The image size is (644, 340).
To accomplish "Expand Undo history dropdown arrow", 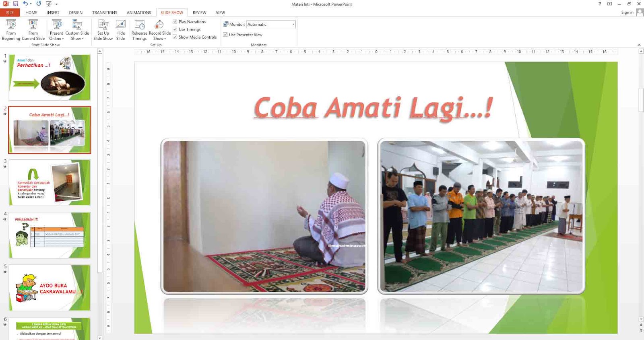I will pos(31,4).
